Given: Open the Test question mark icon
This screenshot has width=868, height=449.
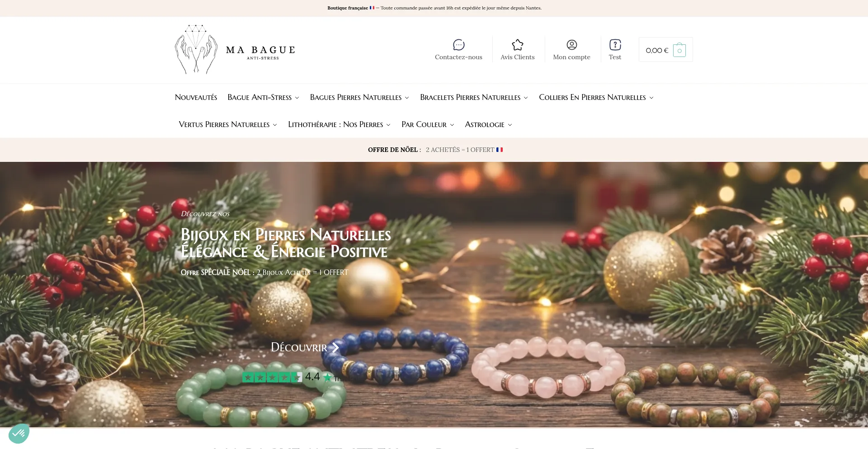Looking at the screenshot, I should [x=615, y=45].
